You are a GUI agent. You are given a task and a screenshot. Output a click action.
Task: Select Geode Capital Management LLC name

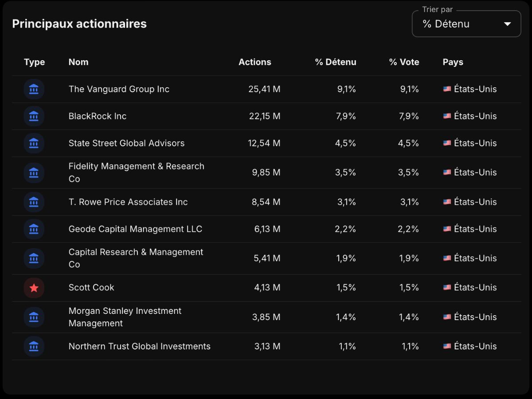pos(135,229)
